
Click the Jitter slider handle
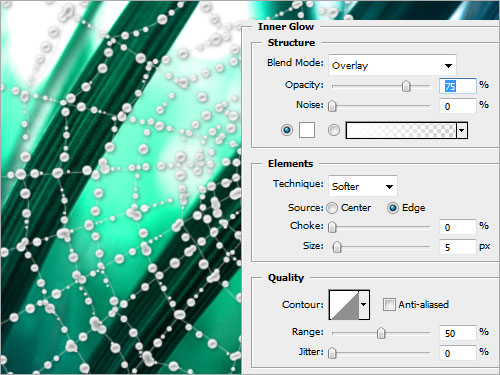[x=332, y=353]
